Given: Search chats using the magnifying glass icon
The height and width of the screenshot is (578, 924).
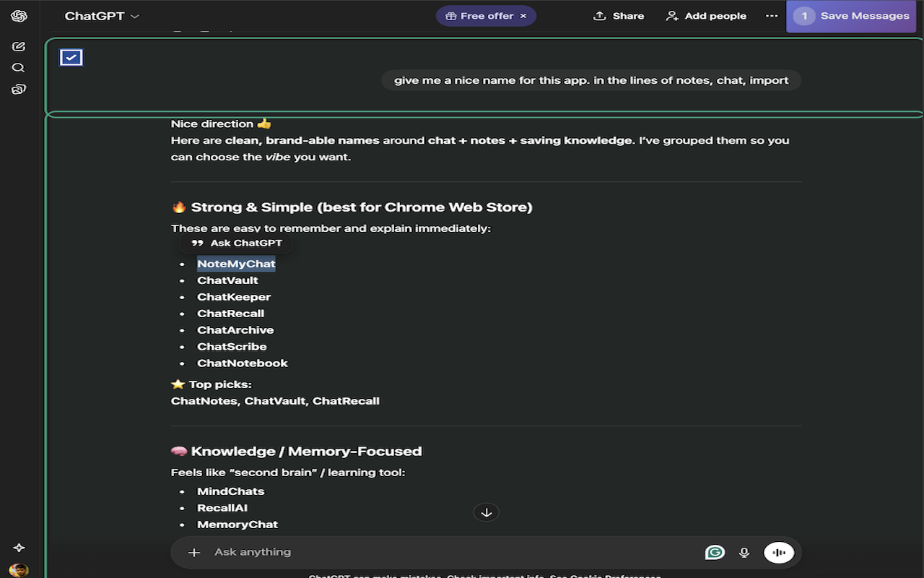Looking at the screenshot, I should (18, 67).
